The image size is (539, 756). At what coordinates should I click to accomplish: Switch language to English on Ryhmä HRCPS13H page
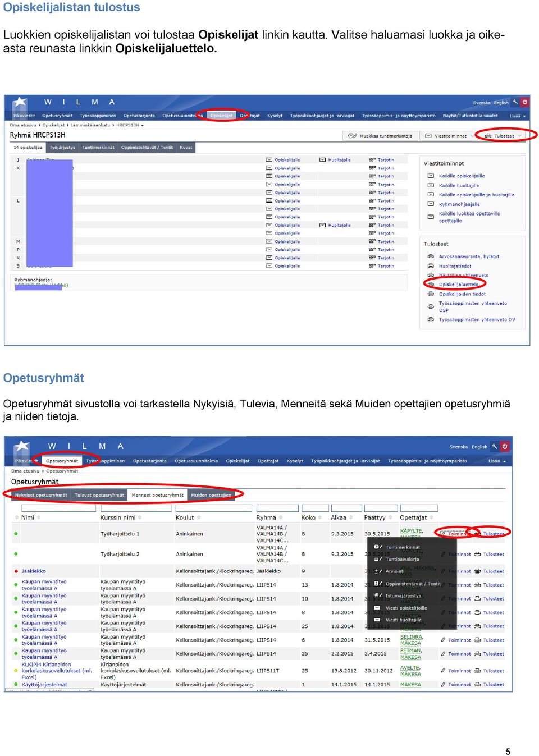[x=501, y=103]
